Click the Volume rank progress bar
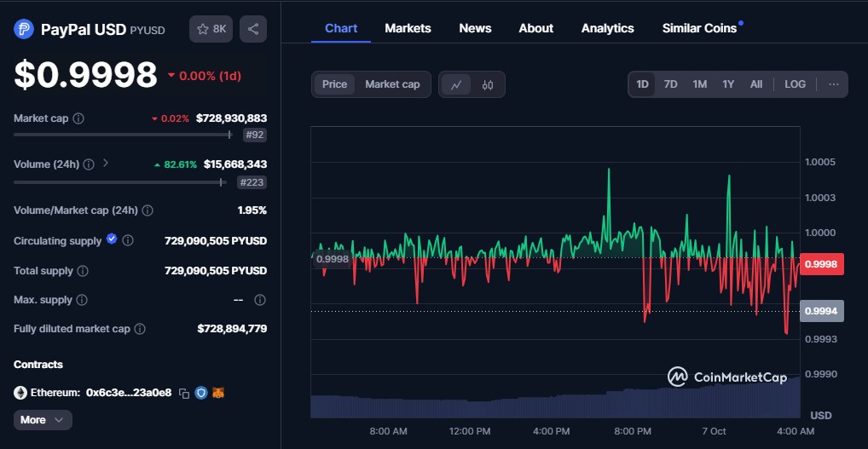868x449 pixels. point(119,182)
